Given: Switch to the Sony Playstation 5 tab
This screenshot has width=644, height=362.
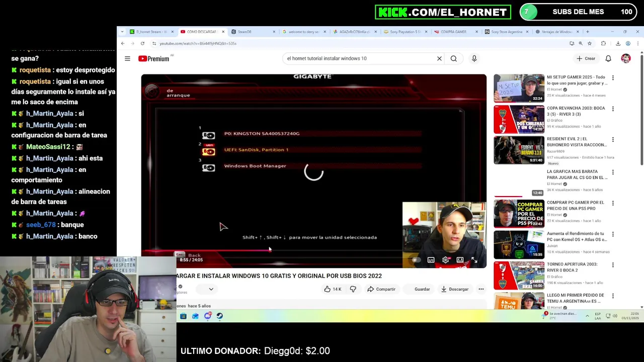Looking at the screenshot, I should [x=406, y=32].
